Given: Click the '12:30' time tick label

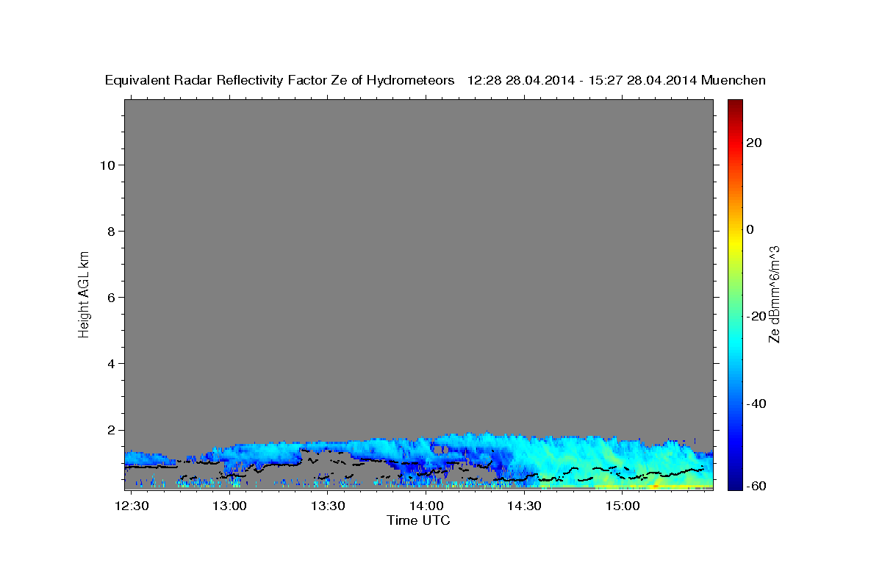Looking at the screenshot, I should [x=132, y=506].
